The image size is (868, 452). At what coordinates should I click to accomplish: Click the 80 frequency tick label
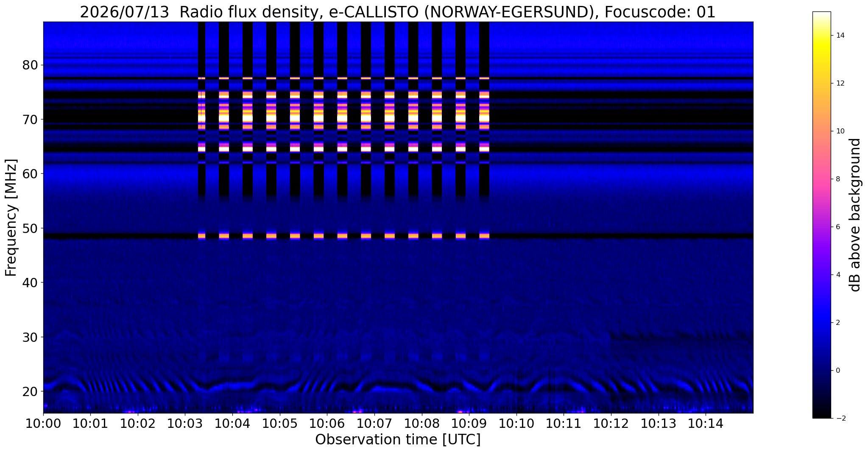coord(30,65)
